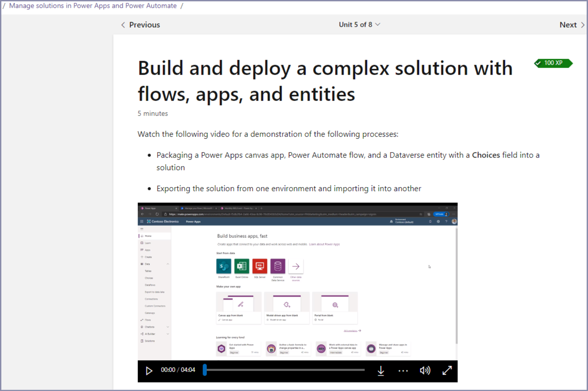
Task: Go to the Next unit
Action: pyautogui.click(x=572, y=25)
